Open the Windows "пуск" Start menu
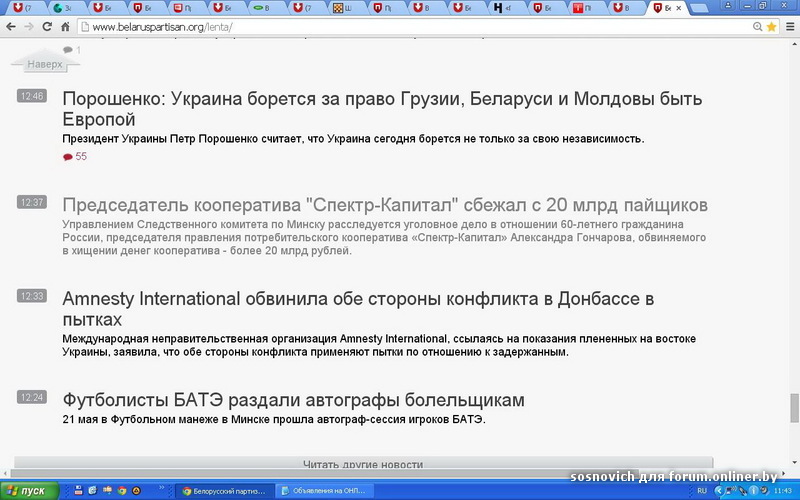This screenshot has width=800, height=500. click(x=29, y=491)
